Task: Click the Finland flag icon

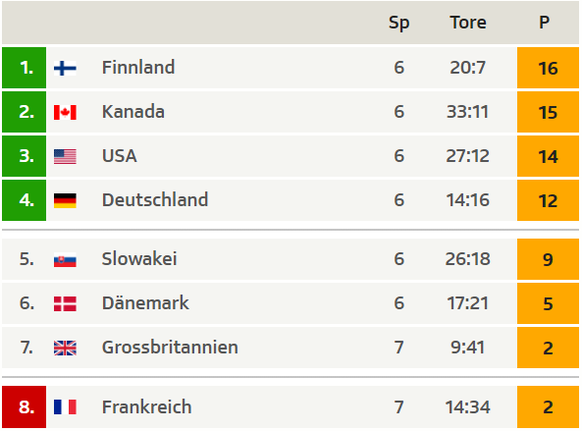Action: [x=65, y=68]
